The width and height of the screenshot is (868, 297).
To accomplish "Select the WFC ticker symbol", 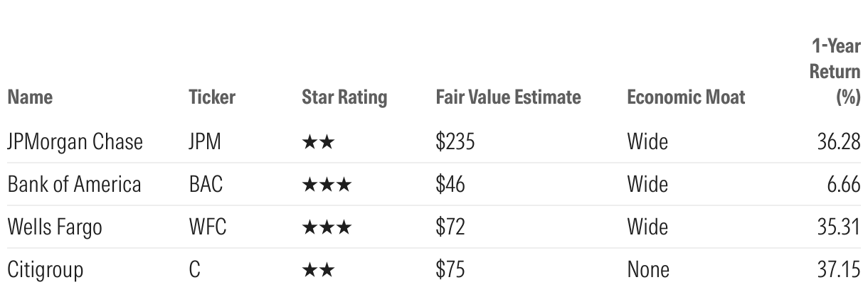I will tap(207, 228).
